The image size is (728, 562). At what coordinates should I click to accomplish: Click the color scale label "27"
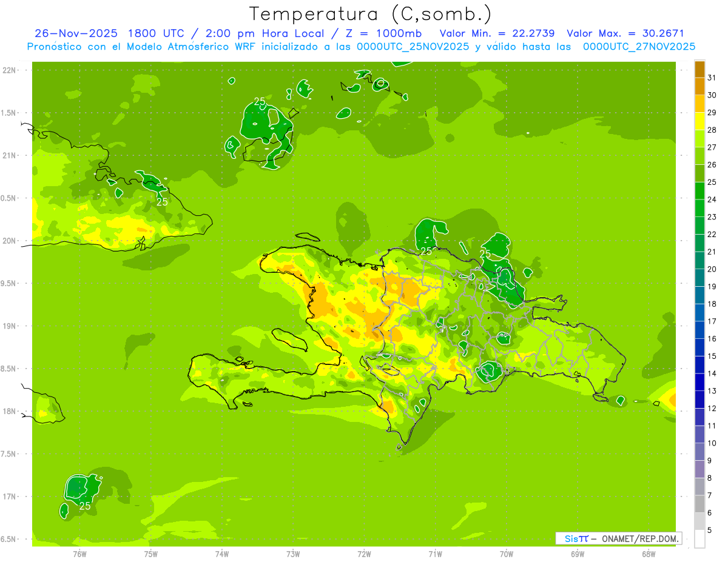(712, 147)
